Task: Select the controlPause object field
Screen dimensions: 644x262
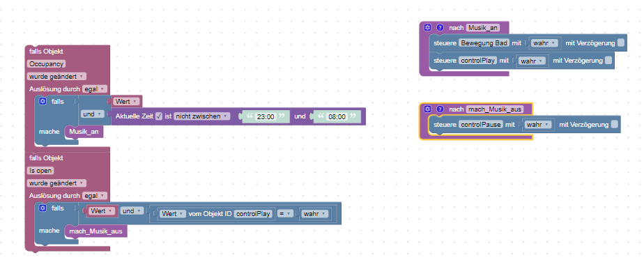Action: pyautogui.click(x=481, y=125)
